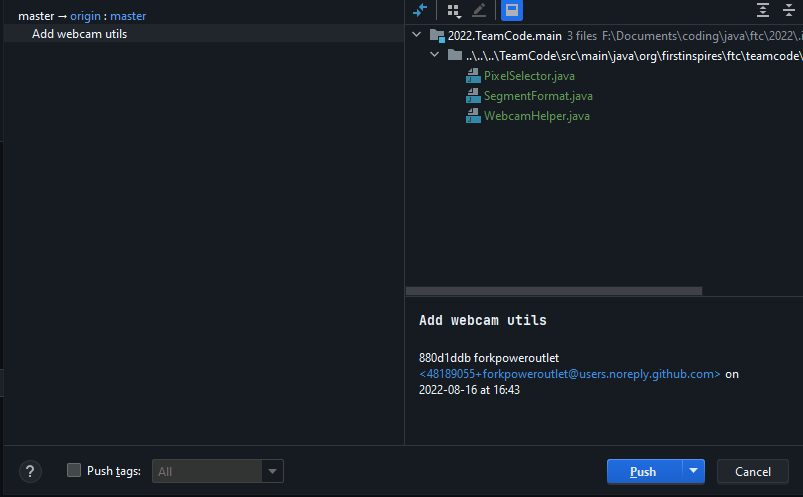Click the origin remote link
This screenshot has height=497, width=803.
click(86, 16)
